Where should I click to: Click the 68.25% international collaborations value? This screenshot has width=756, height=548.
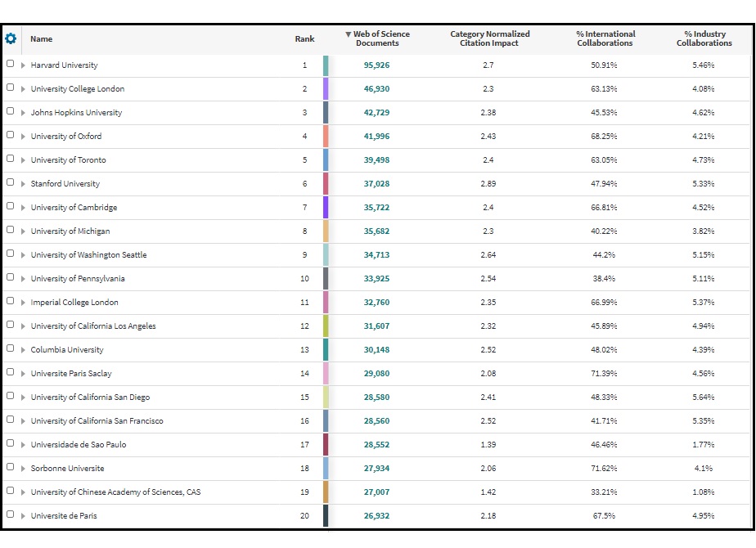tap(604, 137)
